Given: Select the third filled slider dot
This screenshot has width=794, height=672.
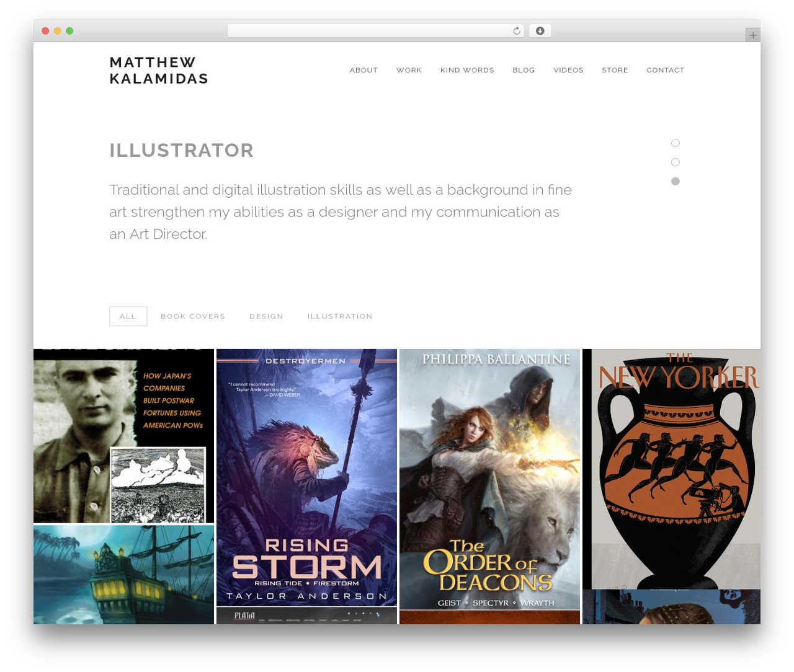Looking at the screenshot, I should coord(676,182).
